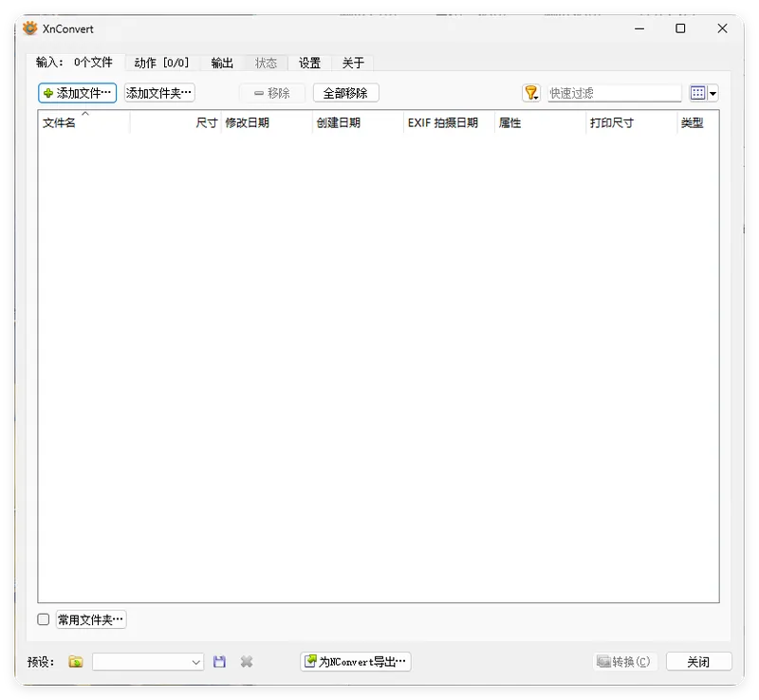The width and height of the screenshot is (759, 700).
Task: Open the 关于 tab
Action: tap(353, 63)
